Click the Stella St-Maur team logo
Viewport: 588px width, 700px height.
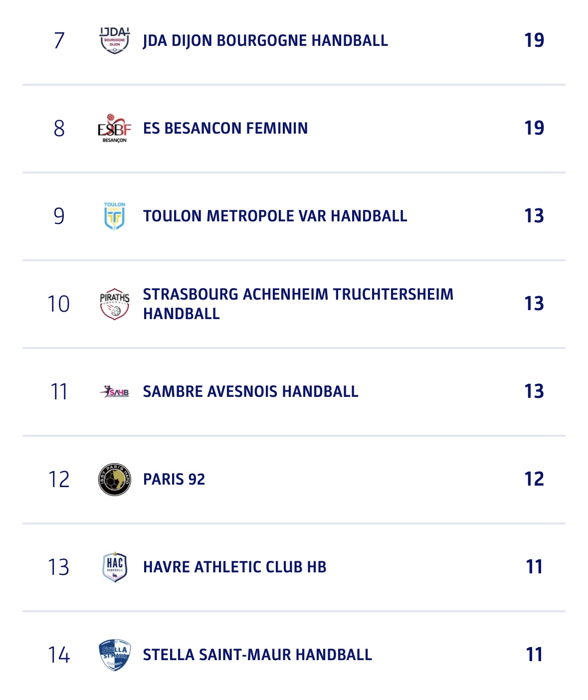click(115, 655)
